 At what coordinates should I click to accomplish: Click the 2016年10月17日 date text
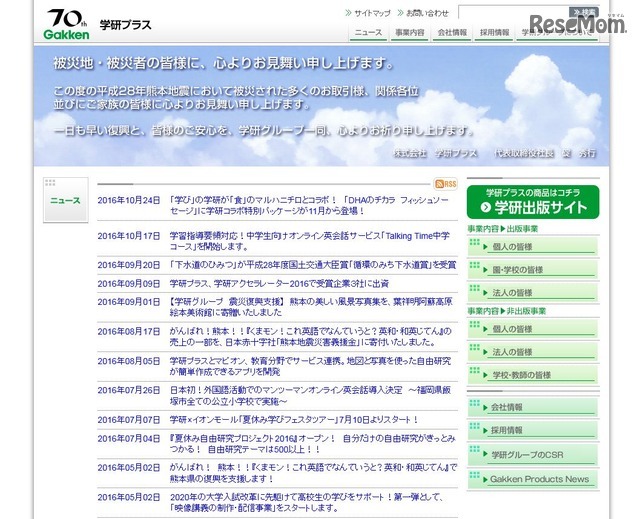tap(129, 236)
